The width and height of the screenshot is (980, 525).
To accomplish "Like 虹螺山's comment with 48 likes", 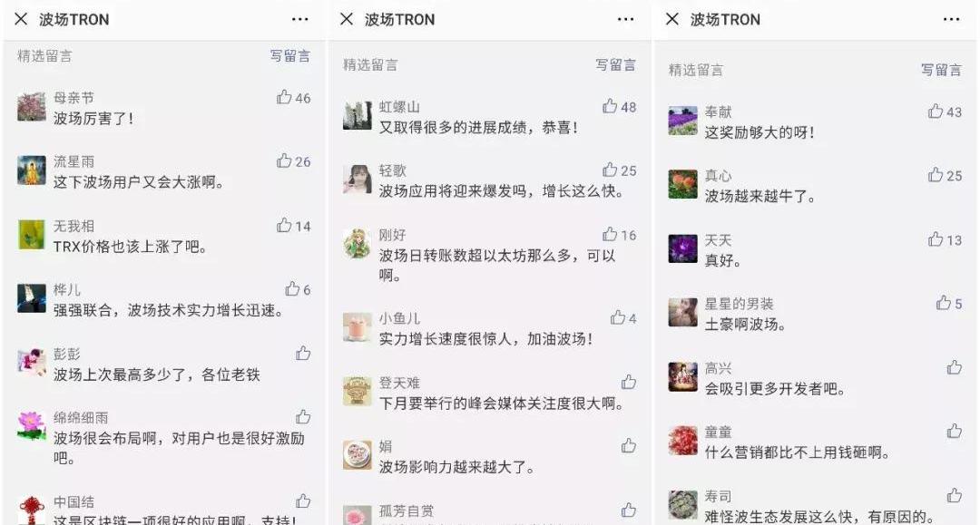I will pos(610,106).
